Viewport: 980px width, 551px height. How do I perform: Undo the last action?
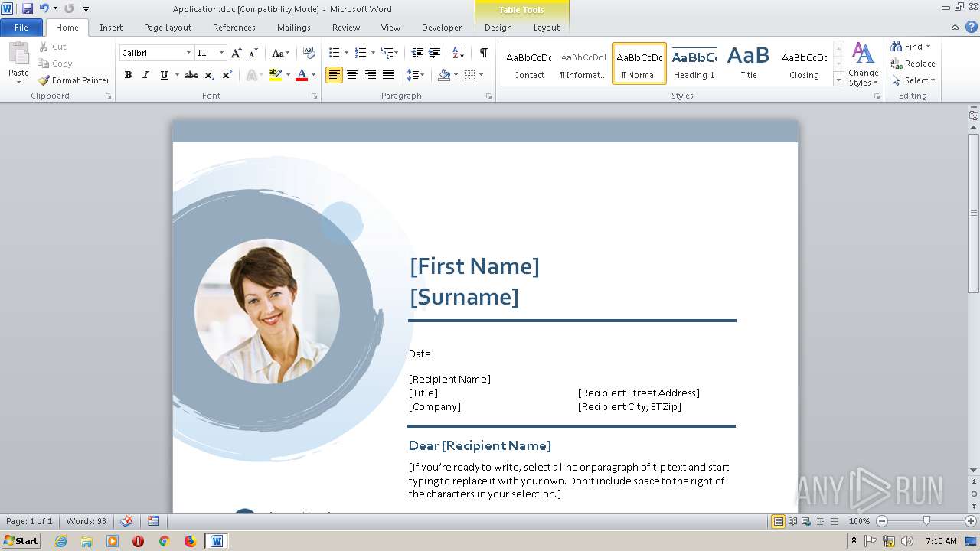coord(44,8)
